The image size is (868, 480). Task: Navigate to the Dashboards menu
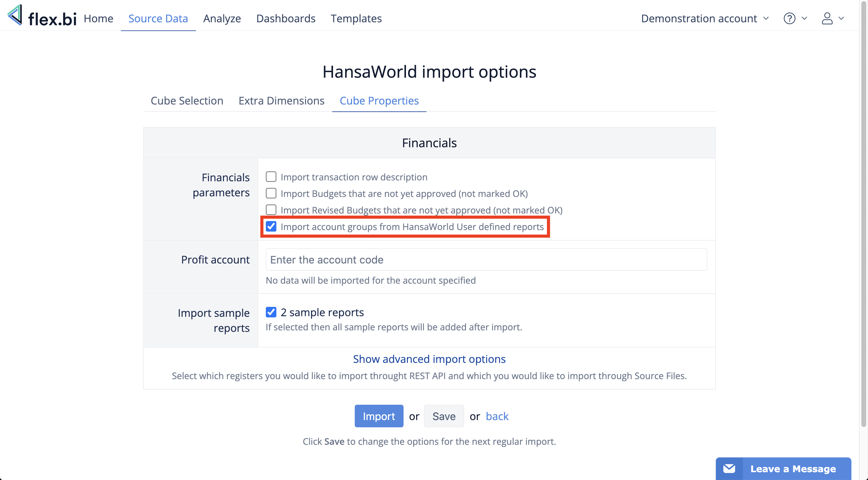point(286,18)
